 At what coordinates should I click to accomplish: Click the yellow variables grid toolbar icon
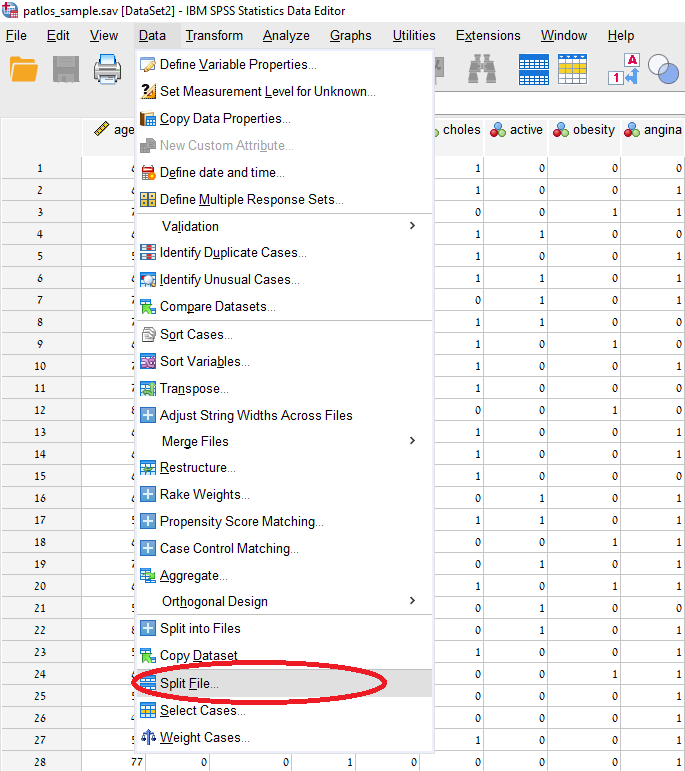click(x=573, y=70)
